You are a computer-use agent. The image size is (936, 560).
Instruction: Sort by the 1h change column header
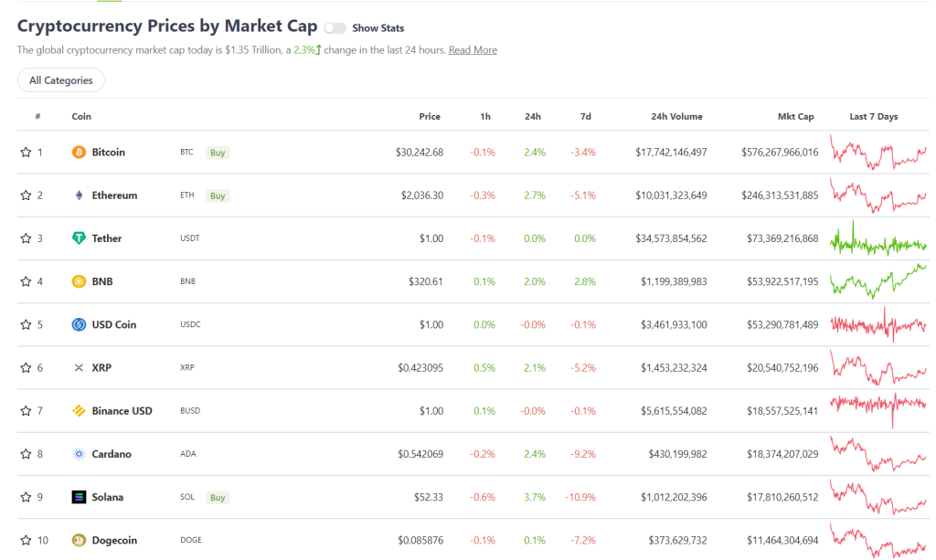485,116
